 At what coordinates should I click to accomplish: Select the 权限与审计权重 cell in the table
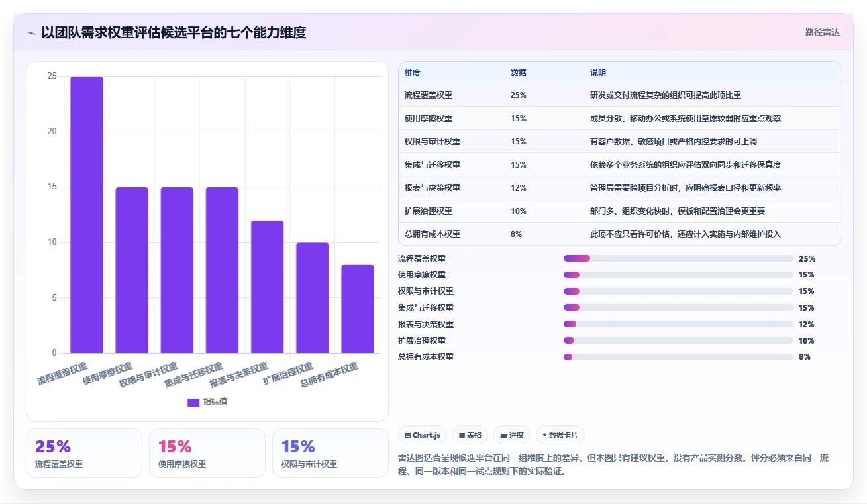[x=433, y=142]
